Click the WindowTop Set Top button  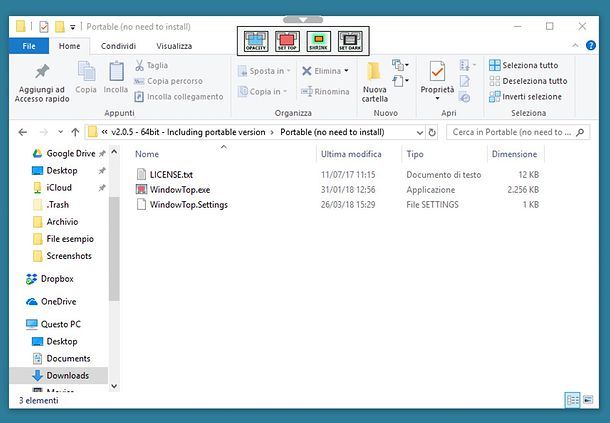(x=287, y=41)
